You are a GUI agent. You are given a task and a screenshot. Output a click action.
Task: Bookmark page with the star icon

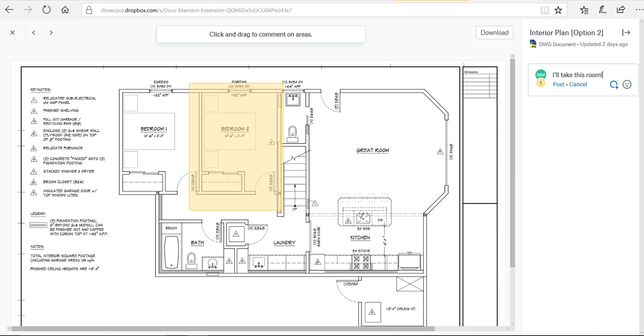[558, 10]
